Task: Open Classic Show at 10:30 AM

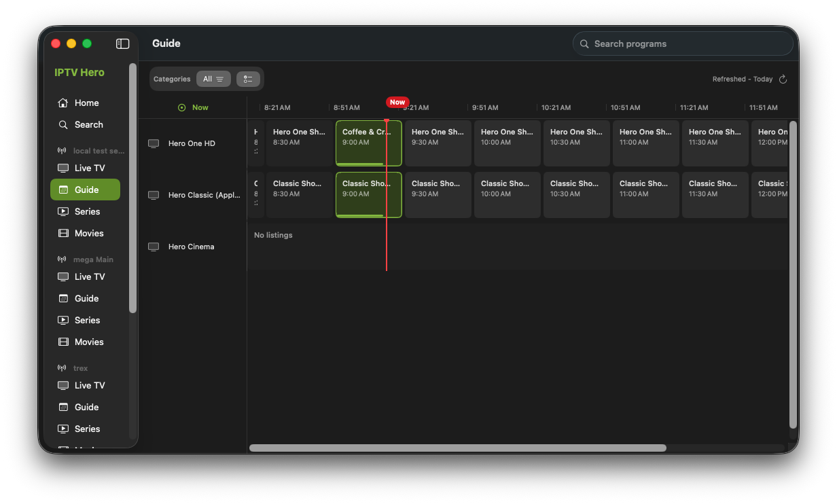Action: click(x=577, y=195)
